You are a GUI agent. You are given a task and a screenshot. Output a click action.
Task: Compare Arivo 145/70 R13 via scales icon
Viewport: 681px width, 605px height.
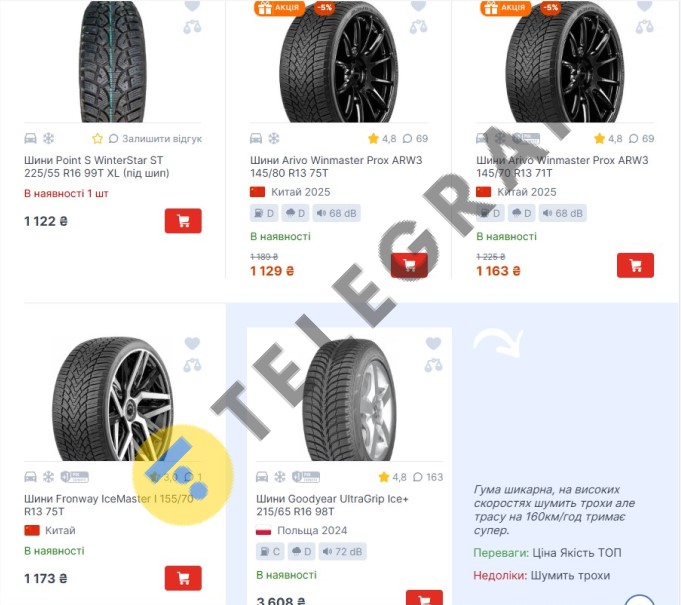[x=645, y=27]
